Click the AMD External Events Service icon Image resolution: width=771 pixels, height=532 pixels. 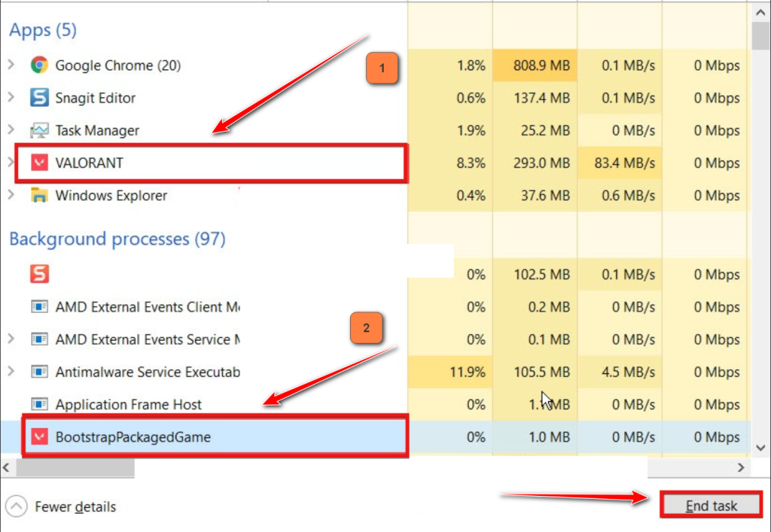[39, 339]
